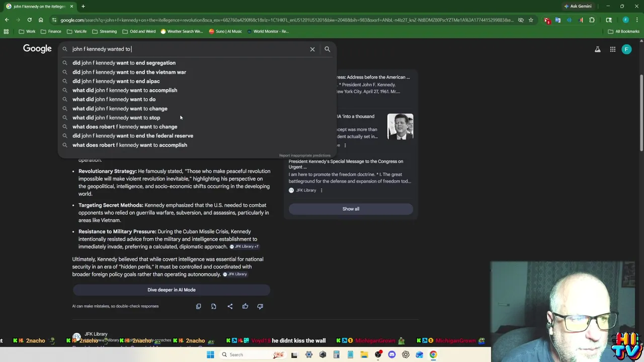Click the Kennedy portrait thumbnail
Image resolution: width=644 pixels, height=362 pixels.
coord(400,127)
